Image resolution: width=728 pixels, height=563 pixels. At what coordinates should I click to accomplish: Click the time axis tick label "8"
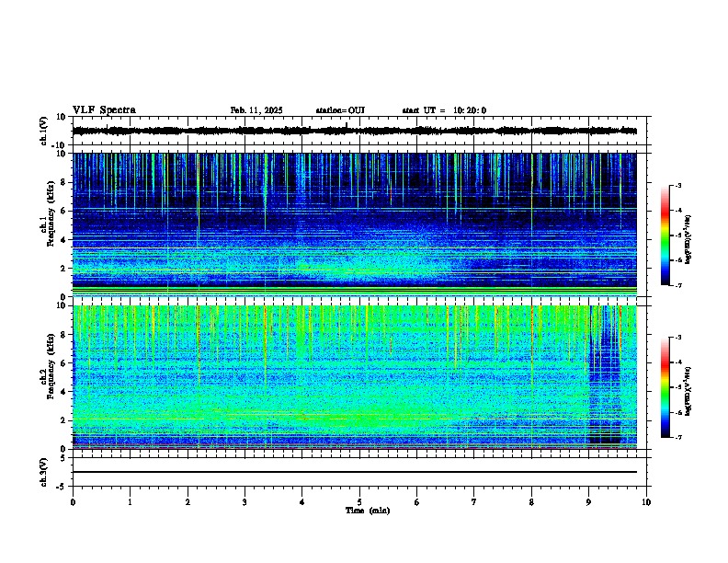click(531, 502)
